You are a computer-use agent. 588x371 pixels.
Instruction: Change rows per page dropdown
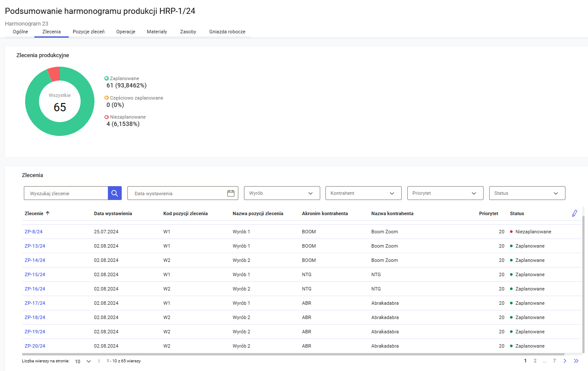pyautogui.click(x=83, y=361)
